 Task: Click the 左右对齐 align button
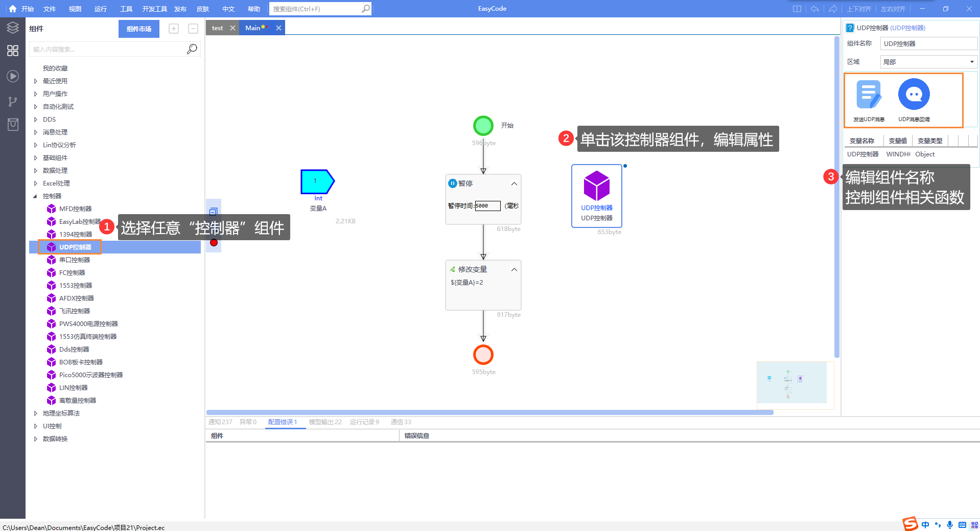click(x=893, y=9)
